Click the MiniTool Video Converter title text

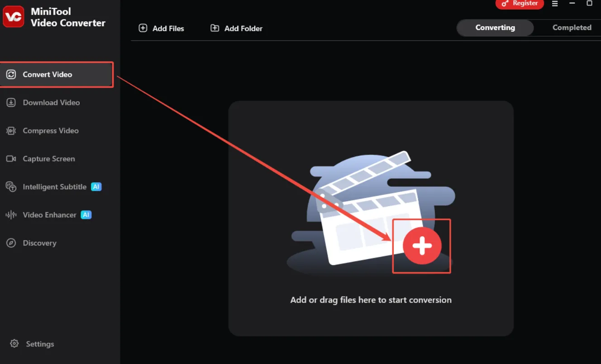pyautogui.click(x=68, y=17)
